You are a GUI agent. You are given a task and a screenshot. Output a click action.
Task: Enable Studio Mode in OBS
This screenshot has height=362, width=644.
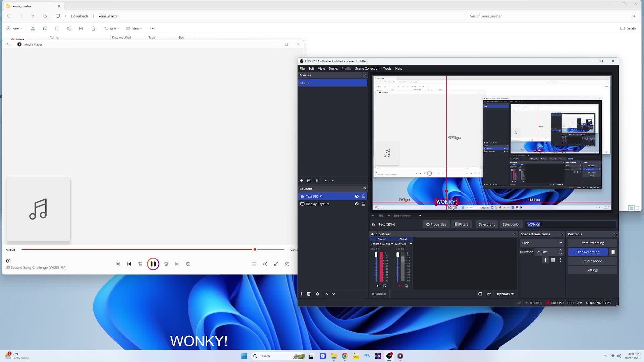click(592, 261)
